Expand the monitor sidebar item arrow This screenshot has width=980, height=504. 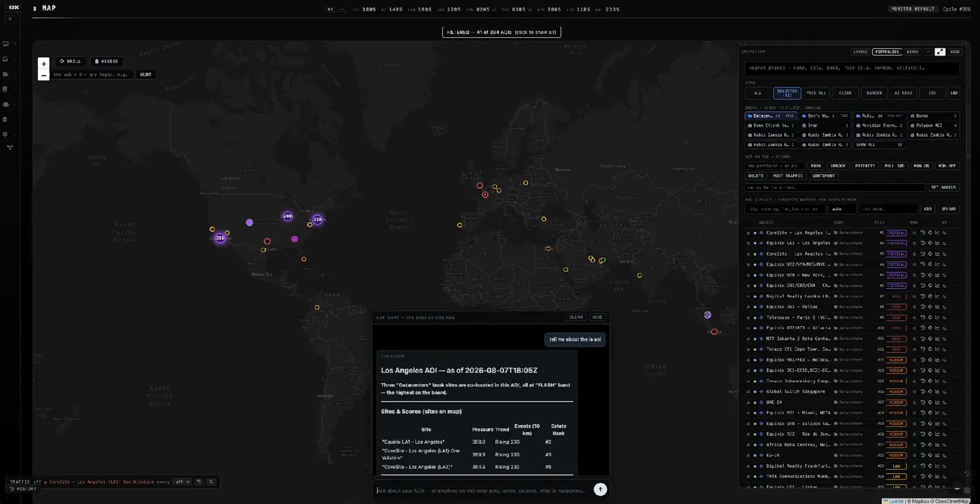(15, 43)
